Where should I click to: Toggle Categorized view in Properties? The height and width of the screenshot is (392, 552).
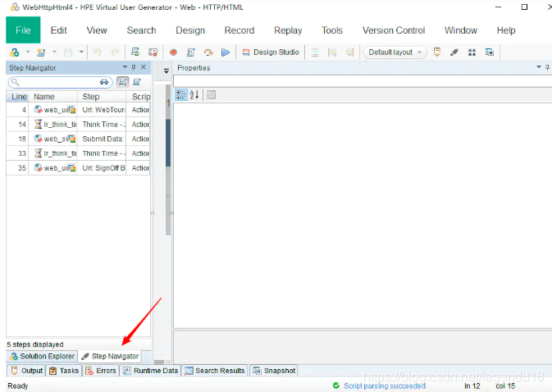click(181, 94)
